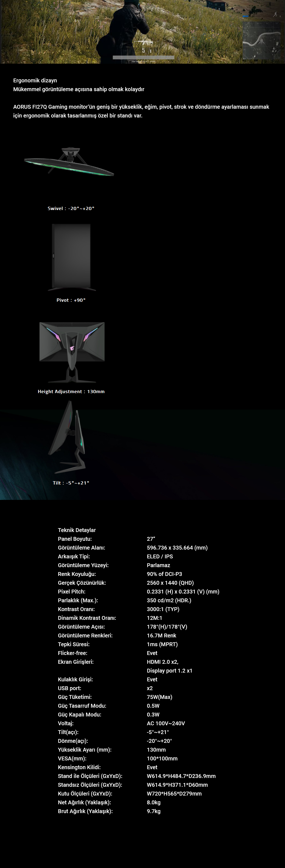Image resolution: width=285 pixels, height=868 pixels.
Task: Click the 'Gerçek Çözünürlük:' label
Action: (x=82, y=583)
